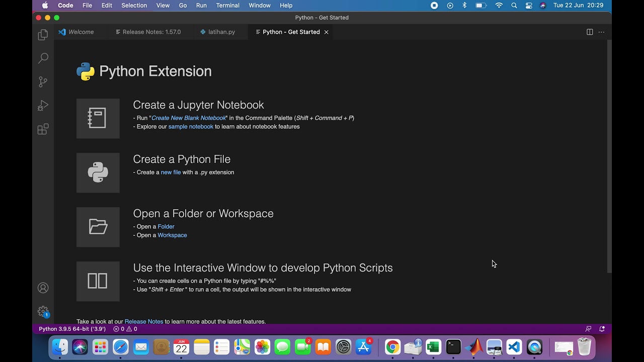Open the Edit menu
The width and height of the screenshot is (644, 362).
pos(107,6)
